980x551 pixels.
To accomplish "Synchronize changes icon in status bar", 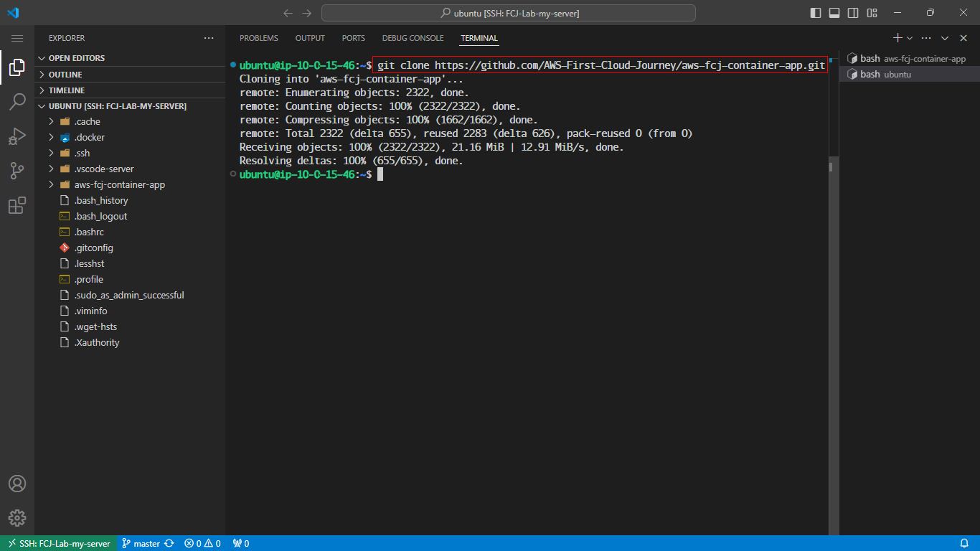I will coord(169,543).
